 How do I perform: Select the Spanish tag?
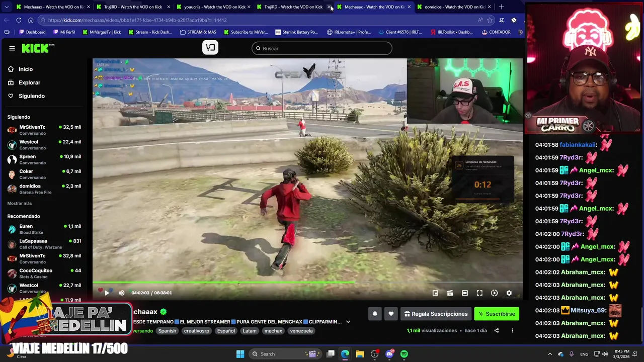coord(167,331)
